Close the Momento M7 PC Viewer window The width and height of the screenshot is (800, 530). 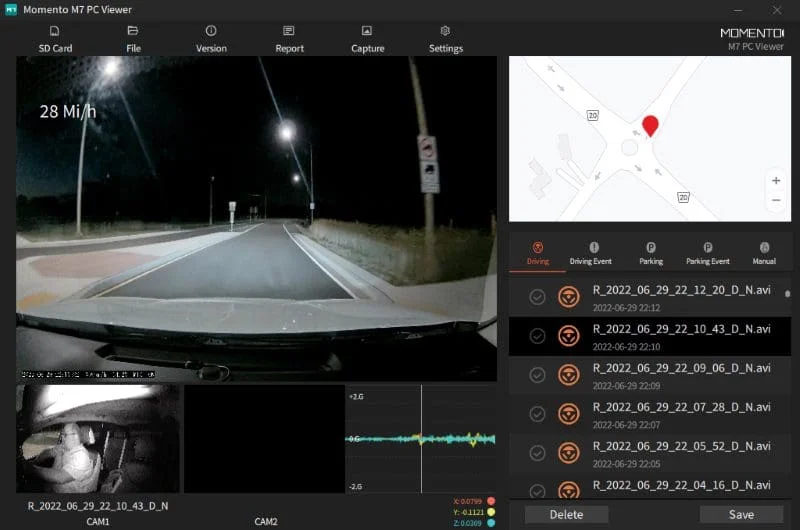[x=777, y=10]
